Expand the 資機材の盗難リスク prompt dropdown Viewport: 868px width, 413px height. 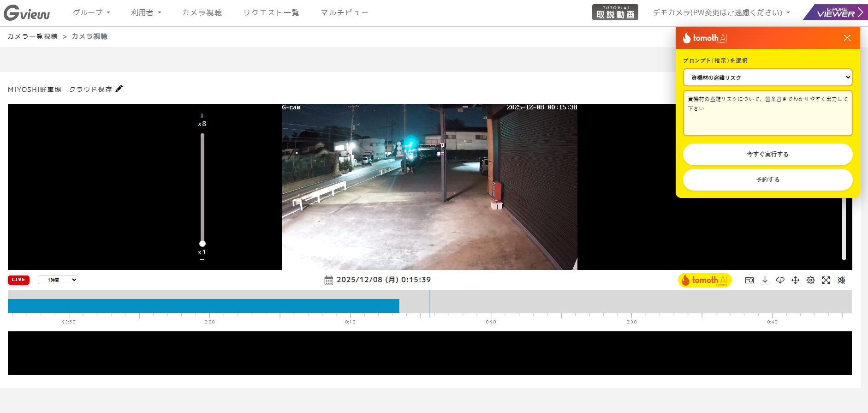coord(767,78)
